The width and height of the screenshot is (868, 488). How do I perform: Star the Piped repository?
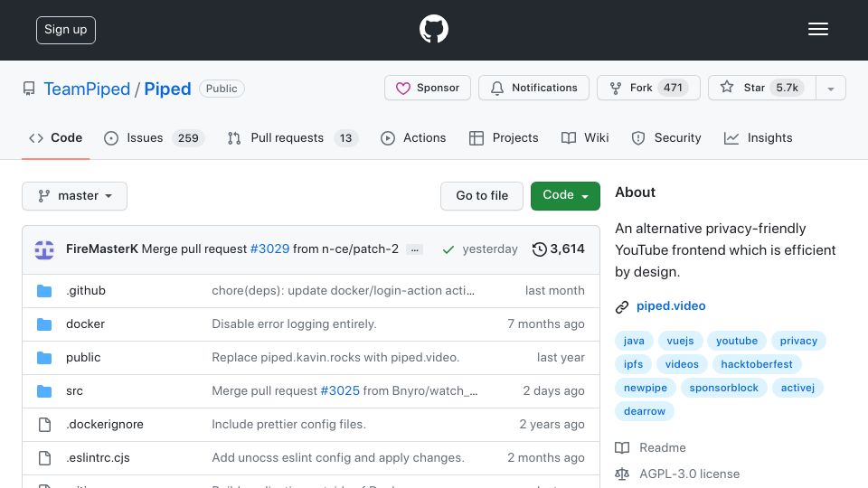pos(761,88)
